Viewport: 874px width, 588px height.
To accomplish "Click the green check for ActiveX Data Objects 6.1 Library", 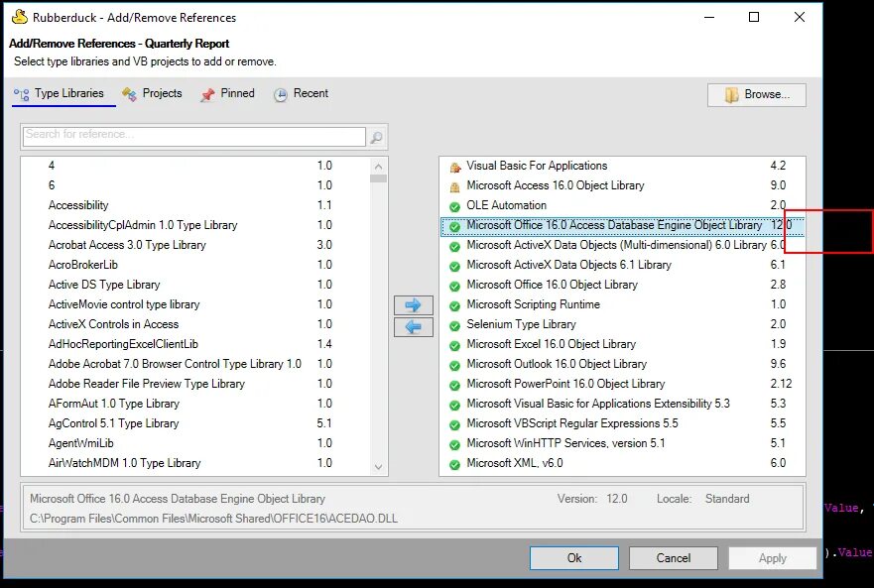I will pos(454,266).
